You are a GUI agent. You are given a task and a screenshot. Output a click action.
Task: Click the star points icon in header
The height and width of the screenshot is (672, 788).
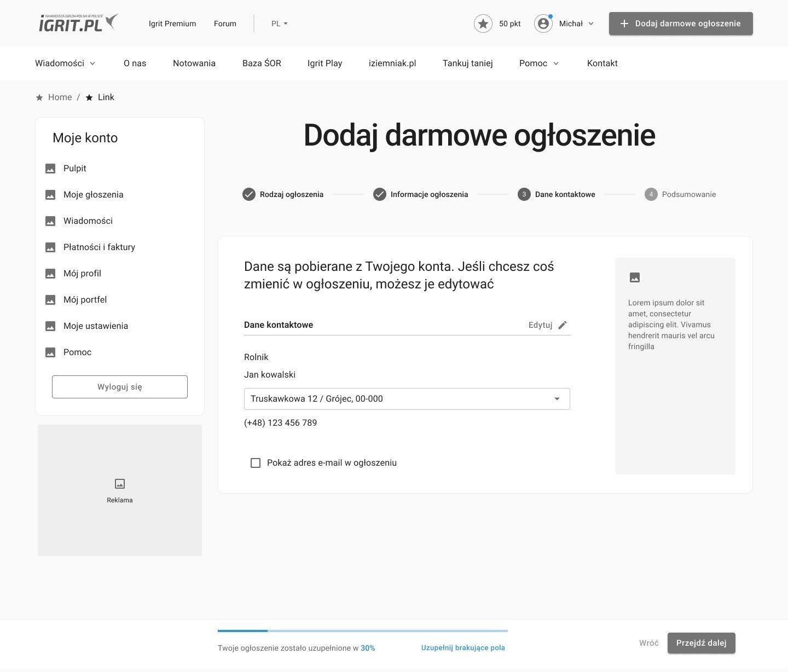click(x=483, y=24)
